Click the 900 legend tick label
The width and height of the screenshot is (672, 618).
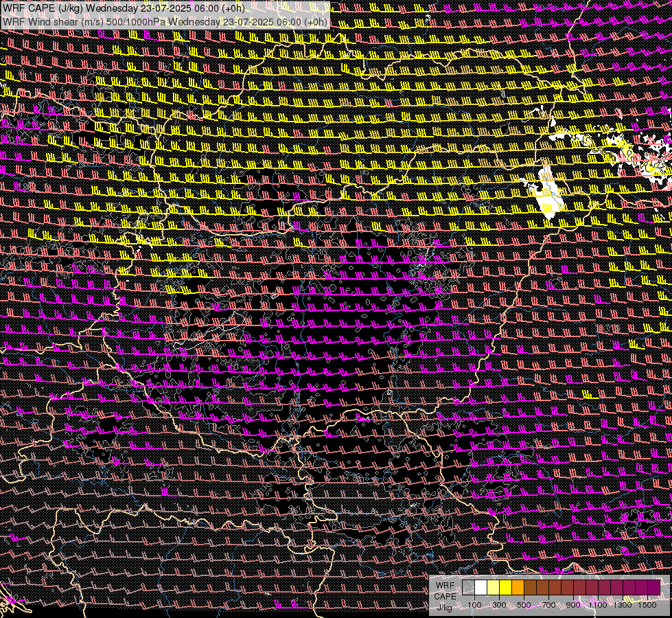click(x=573, y=605)
